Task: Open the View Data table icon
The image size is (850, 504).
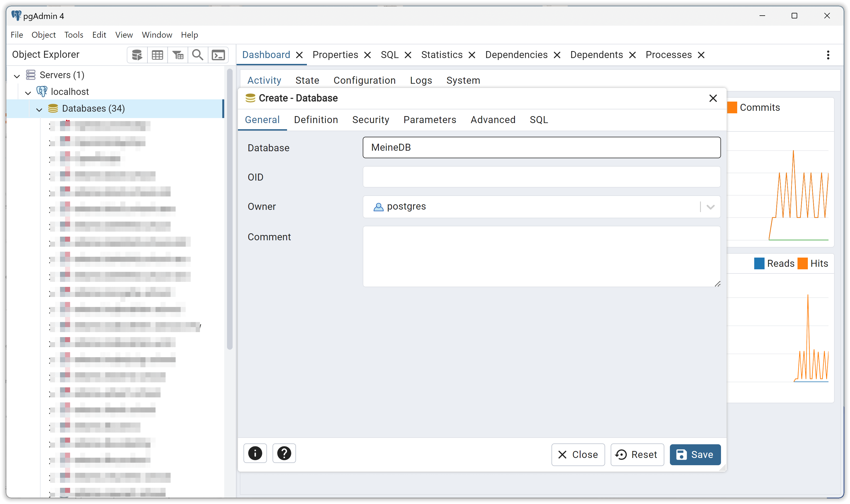Action: (x=157, y=55)
